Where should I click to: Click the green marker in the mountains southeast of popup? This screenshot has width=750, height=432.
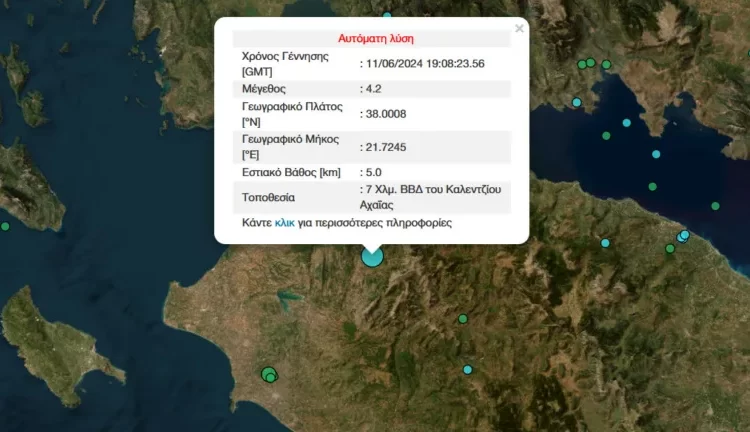click(x=463, y=319)
